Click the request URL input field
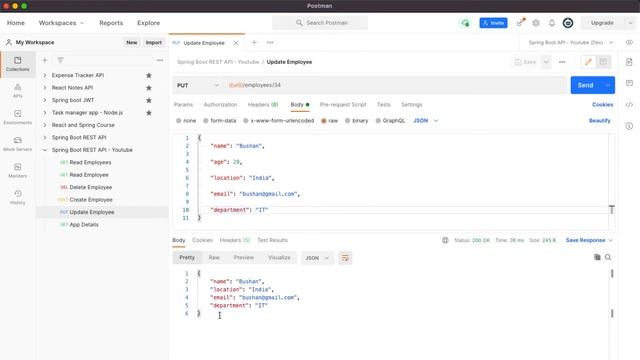 (x=396, y=85)
